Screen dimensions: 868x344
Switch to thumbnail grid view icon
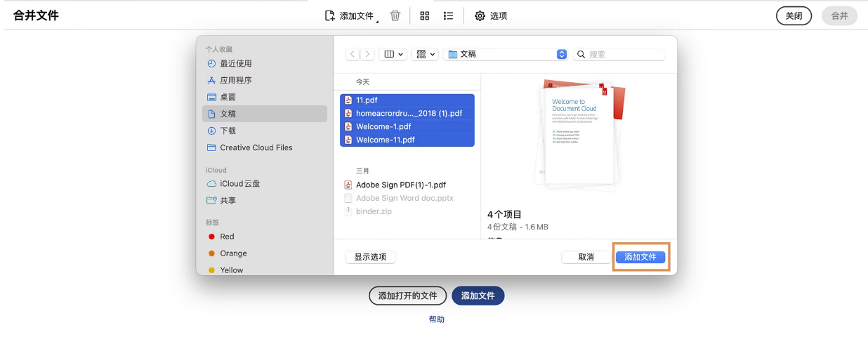424,15
